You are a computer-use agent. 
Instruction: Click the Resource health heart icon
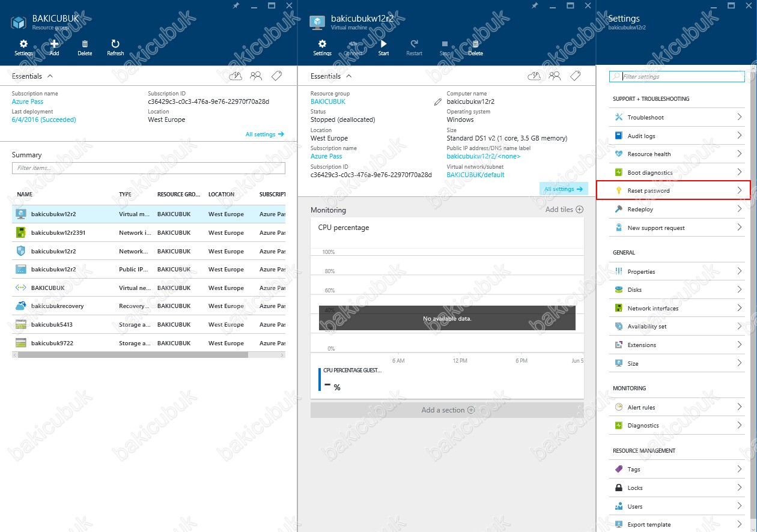pos(618,154)
